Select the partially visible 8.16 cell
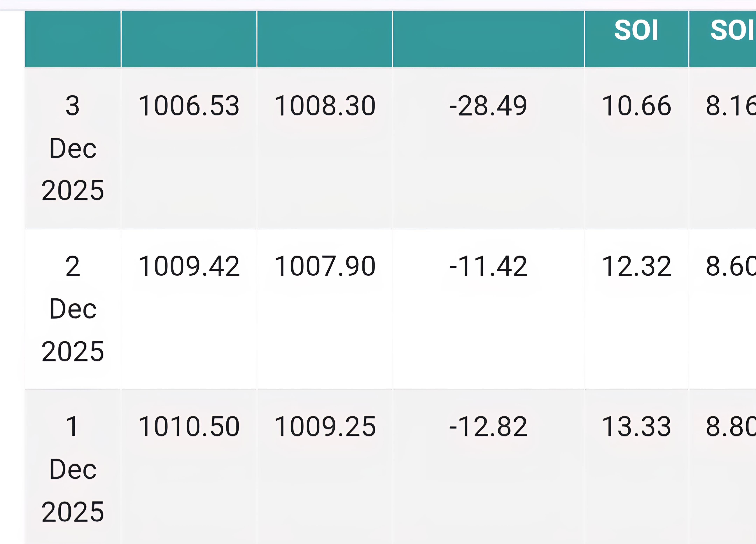Image resolution: width=756 pixels, height=544 pixels. [730, 106]
